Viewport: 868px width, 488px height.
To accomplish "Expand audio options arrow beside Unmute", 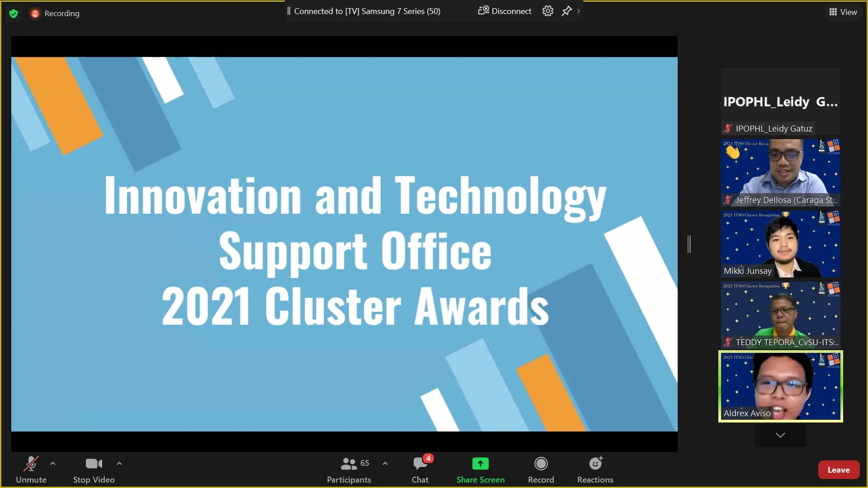I will click(53, 464).
